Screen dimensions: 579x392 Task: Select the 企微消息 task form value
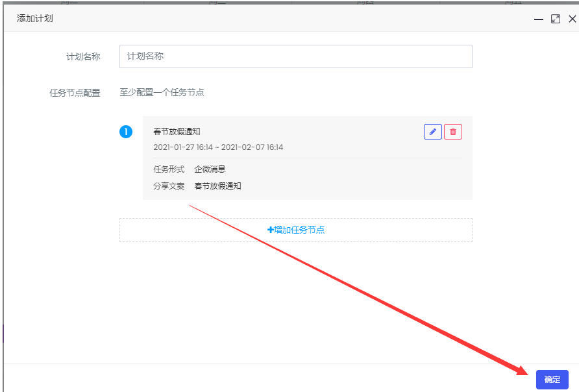click(210, 169)
